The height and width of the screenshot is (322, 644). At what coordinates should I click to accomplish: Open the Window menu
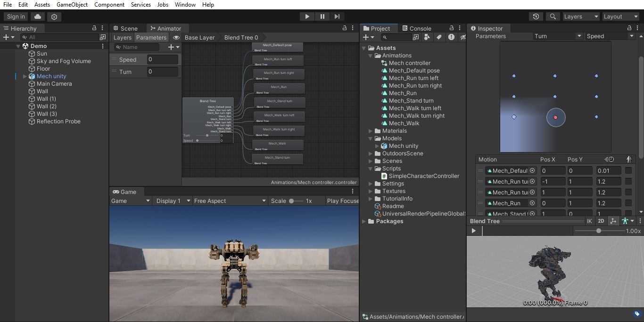pos(185,5)
